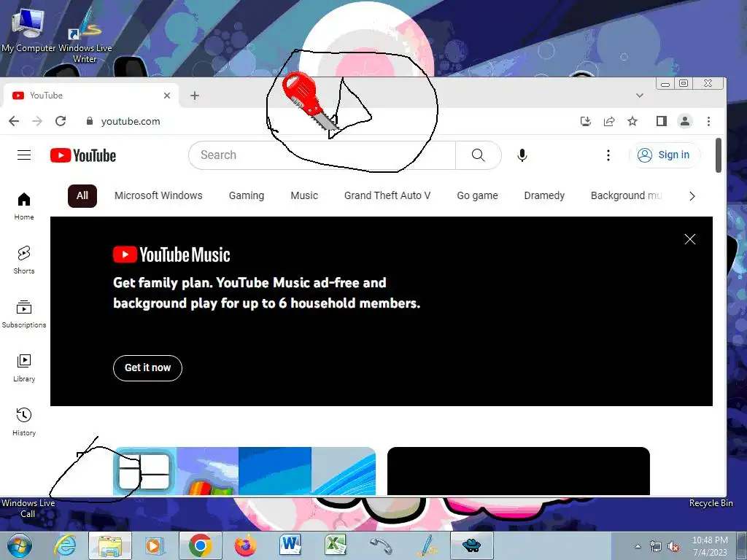The height and width of the screenshot is (560, 747).
Task: Bookmark this page with star icon
Action: pyautogui.click(x=632, y=121)
